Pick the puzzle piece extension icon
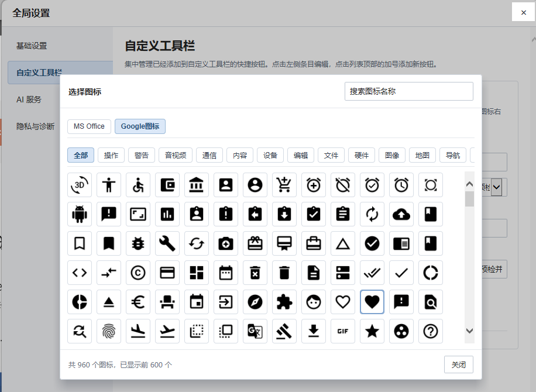536x392 pixels. (x=284, y=302)
